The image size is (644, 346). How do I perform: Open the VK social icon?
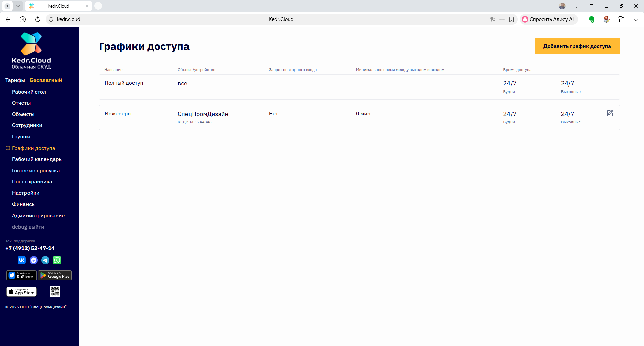click(22, 260)
